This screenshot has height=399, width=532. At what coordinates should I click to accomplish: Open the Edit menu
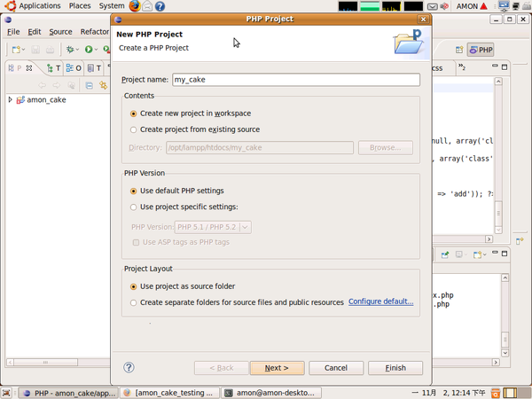coord(35,32)
